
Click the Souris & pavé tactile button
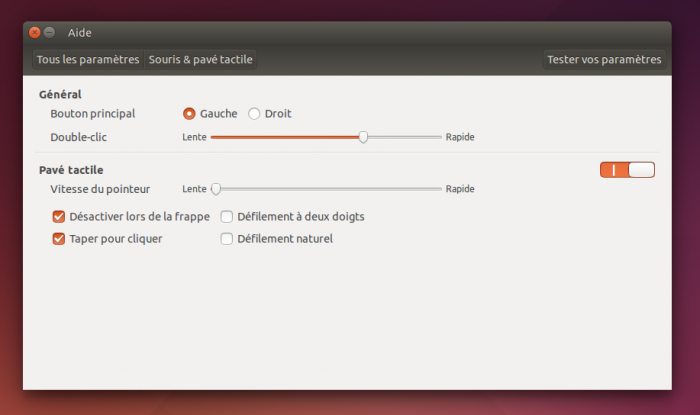point(201,60)
